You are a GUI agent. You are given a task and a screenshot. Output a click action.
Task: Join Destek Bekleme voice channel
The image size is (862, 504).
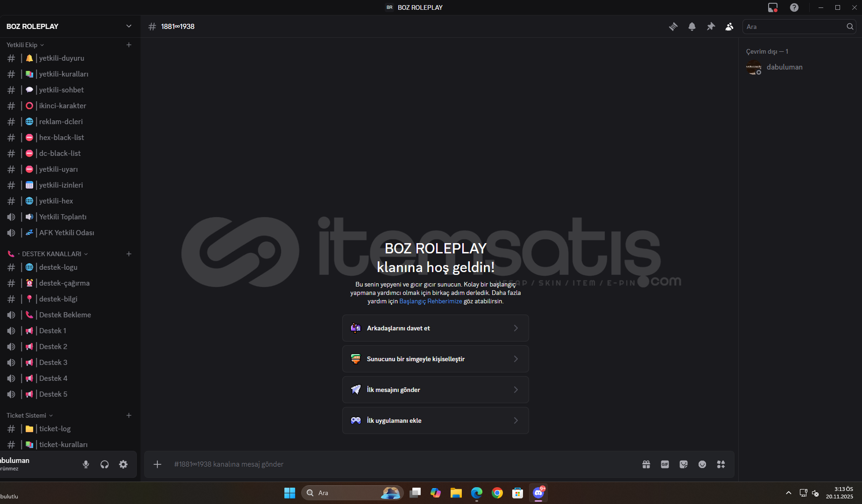[x=69, y=315]
